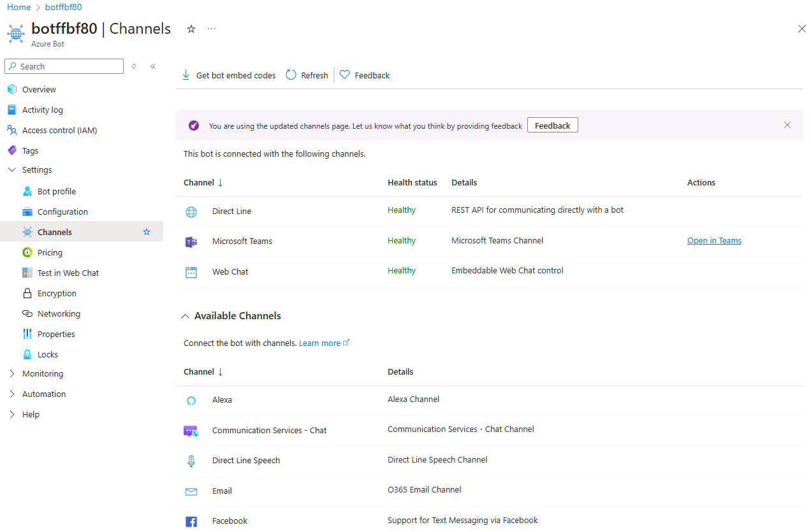
Task: Click the Configuration briefcase icon
Action: tap(27, 212)
